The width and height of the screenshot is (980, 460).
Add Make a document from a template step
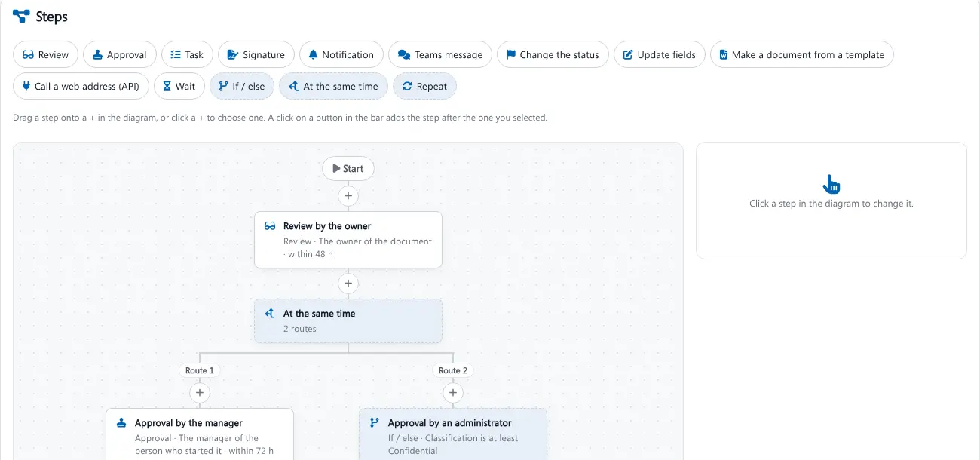(x=802, y=54)
